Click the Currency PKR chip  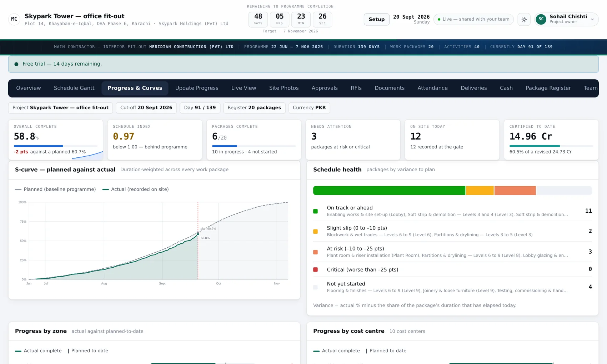(x=309, y=108)
